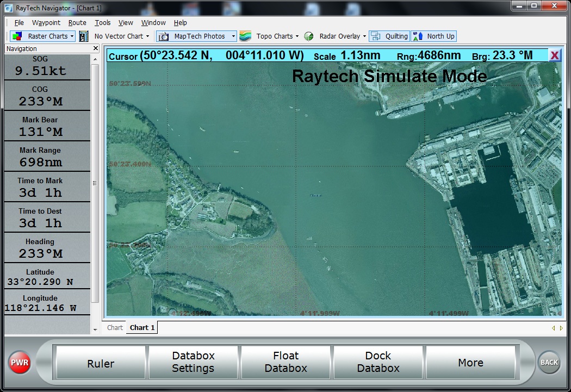Select the Chart 1 tab
The width and height of the screenshot is (571, 392).
[x=142, y=328]
